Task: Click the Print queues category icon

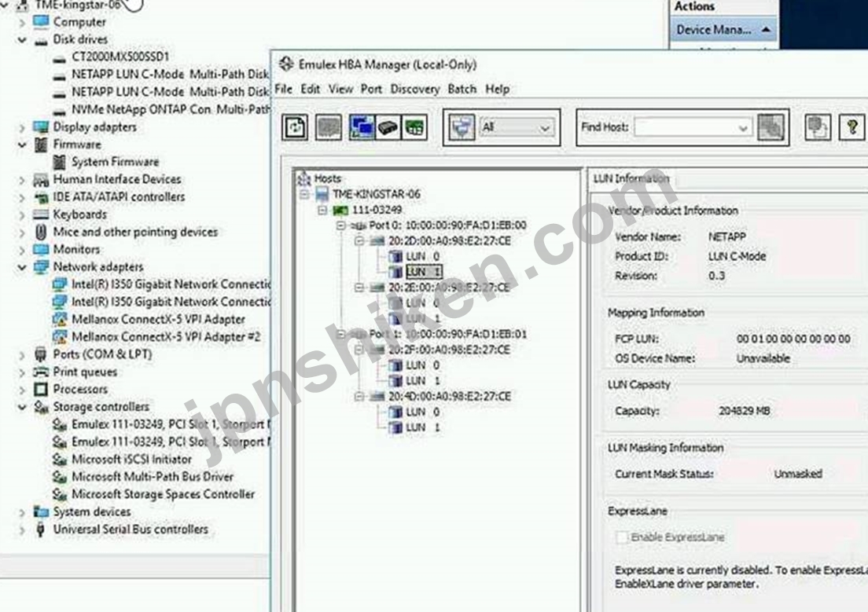Action: [41, 372]
